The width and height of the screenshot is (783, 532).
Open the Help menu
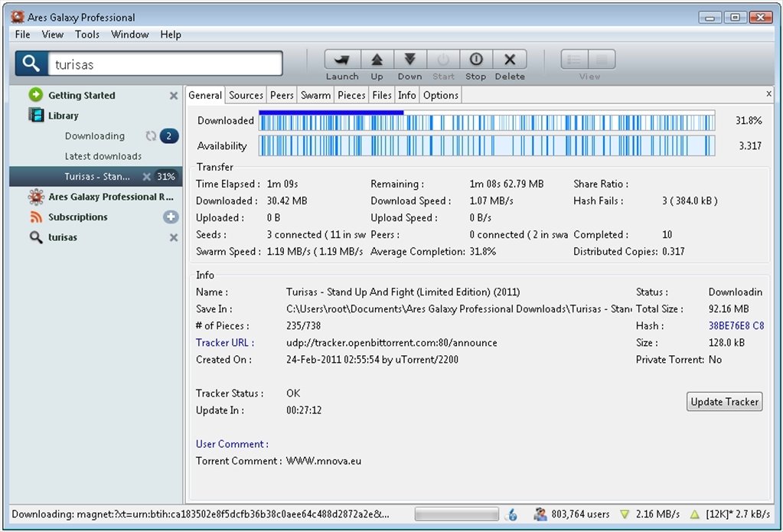[x=171, y=34]
